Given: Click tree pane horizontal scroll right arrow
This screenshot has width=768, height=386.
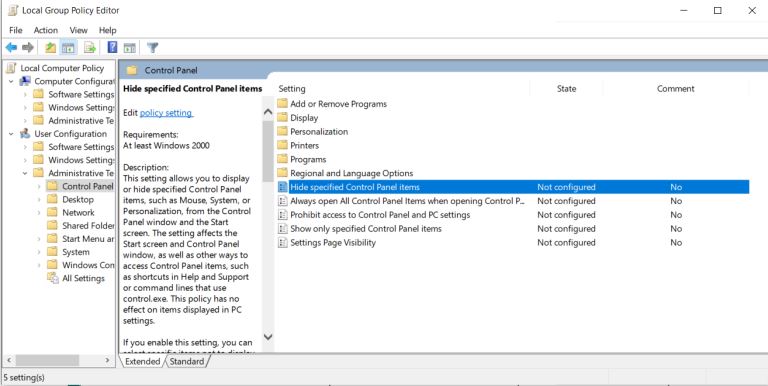Looking at the screenshot, I should [107, 360].
